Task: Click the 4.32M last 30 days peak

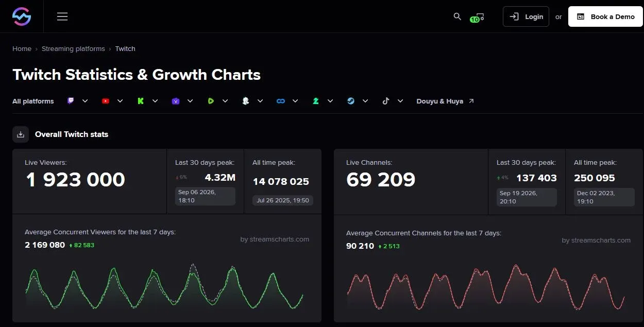Action: 220,178
